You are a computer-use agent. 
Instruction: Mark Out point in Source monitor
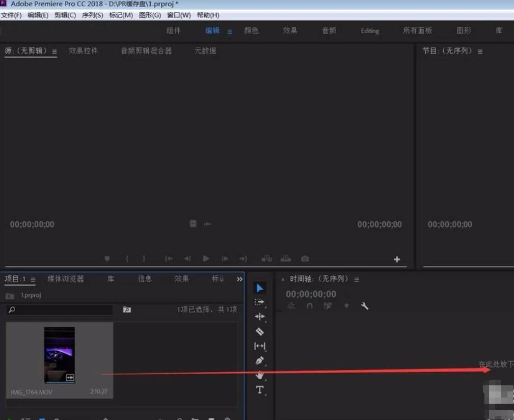(144, 259)
